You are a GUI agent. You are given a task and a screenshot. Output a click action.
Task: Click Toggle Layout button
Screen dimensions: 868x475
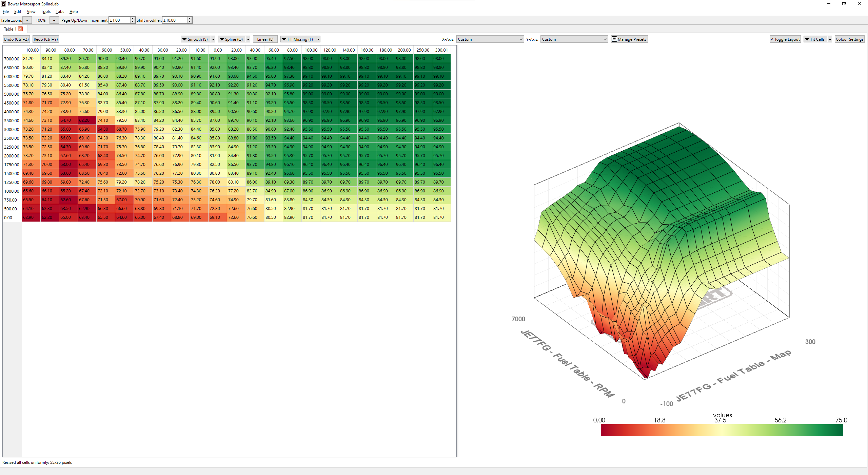coord(785,39)
